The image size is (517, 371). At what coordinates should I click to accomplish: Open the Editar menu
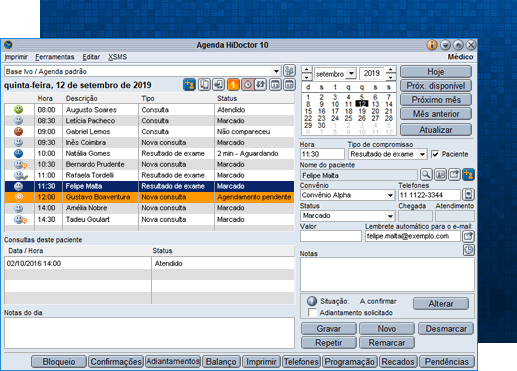pos(91,57)
